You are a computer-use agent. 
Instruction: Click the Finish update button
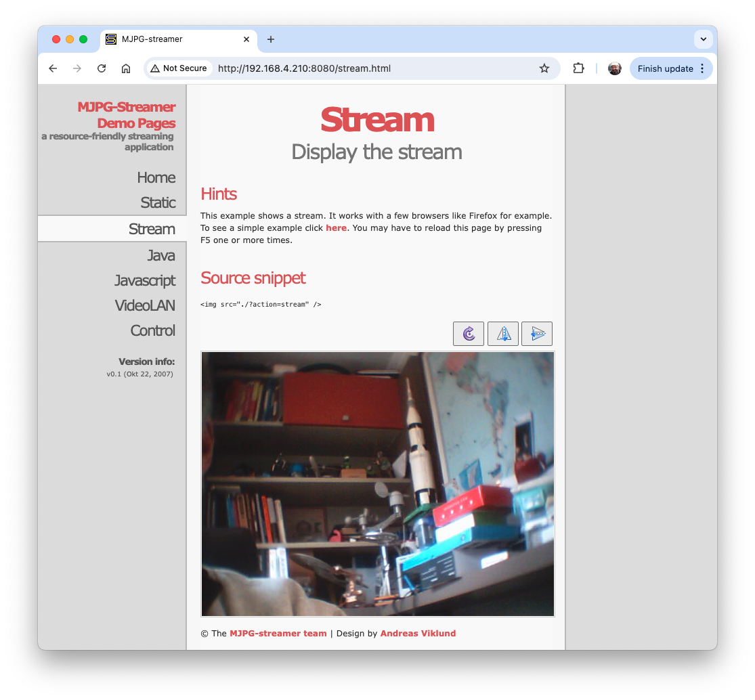[x=665, y=68]
